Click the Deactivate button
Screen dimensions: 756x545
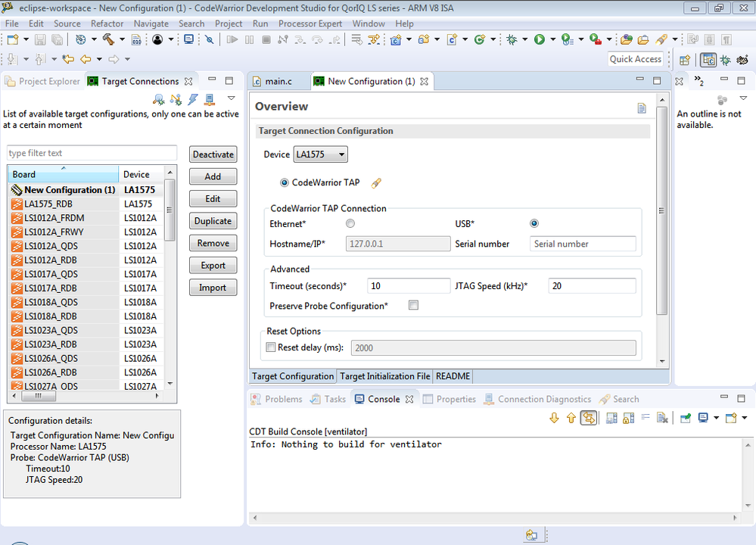(213, 154)
